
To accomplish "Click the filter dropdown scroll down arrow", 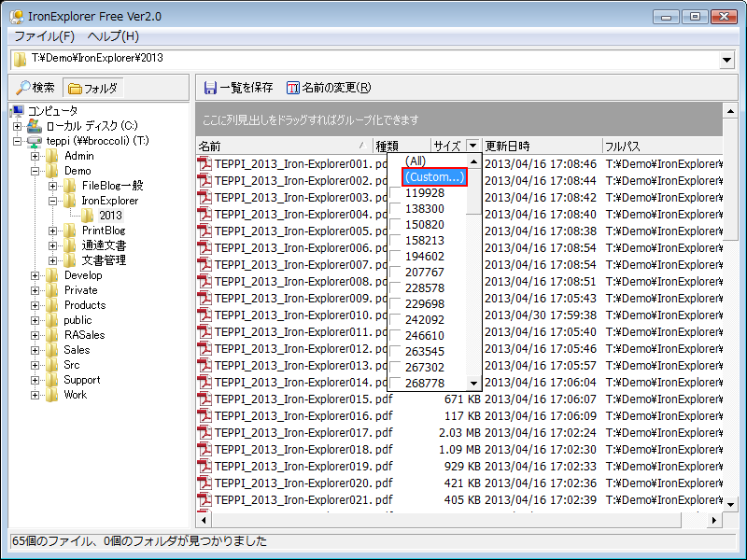I will tap(473, 383).
